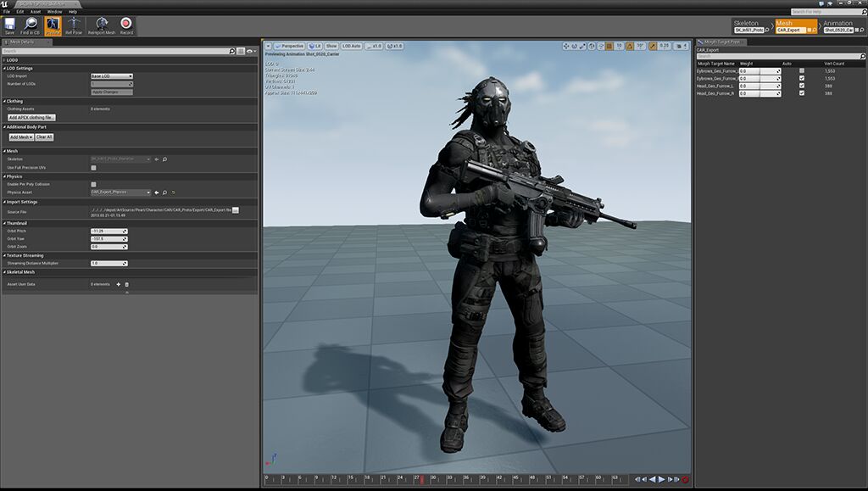Screen dimensions: 868x491
Task: Click the search magnifier in Mesh Details
Action: tap(231, 51)
